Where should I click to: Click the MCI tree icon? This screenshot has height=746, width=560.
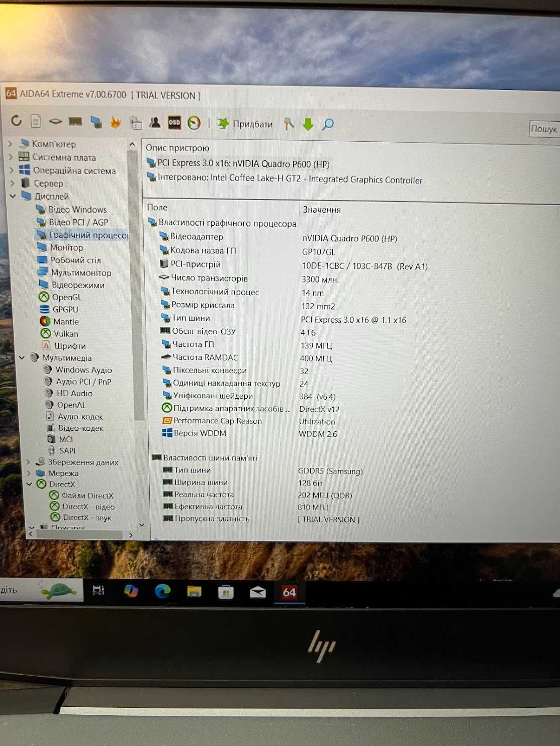[51, 439]
